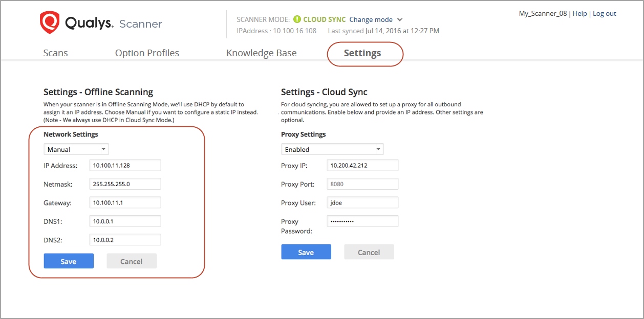Go to the Knowledge Base tab
The image size is (644, 319).
click(x=261, y=53)
